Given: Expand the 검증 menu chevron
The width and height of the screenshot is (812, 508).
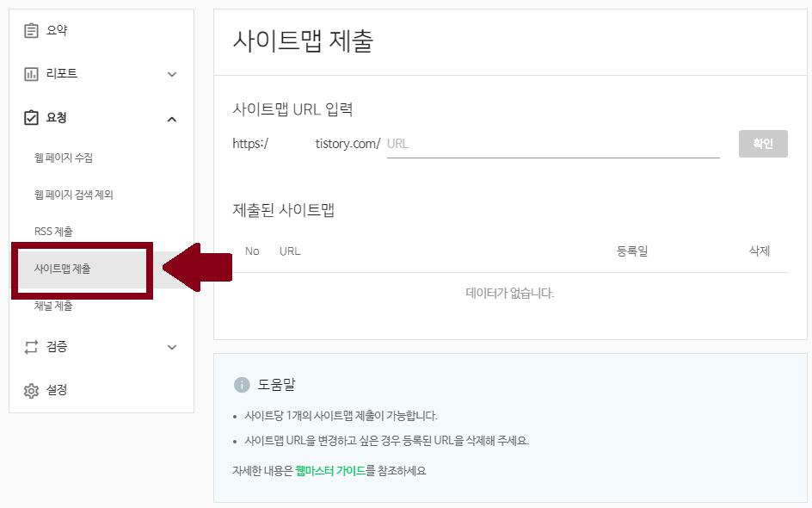Looking at the screenshot, I should 172,347.
